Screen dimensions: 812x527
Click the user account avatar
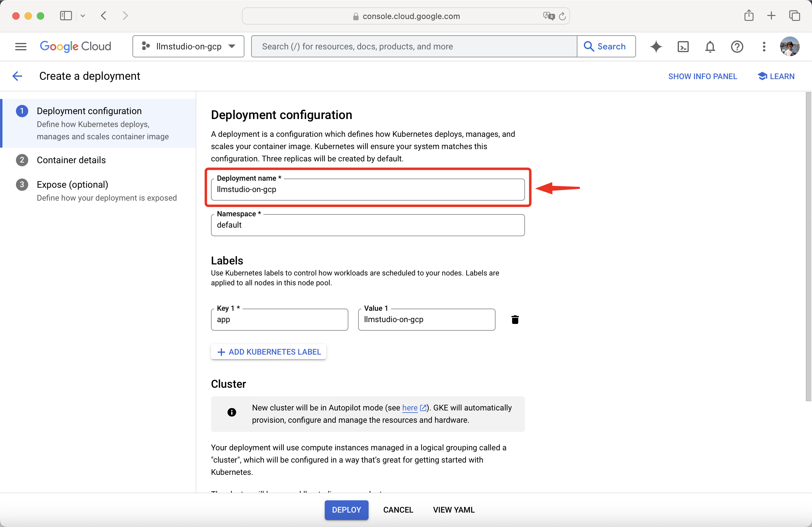790,46
